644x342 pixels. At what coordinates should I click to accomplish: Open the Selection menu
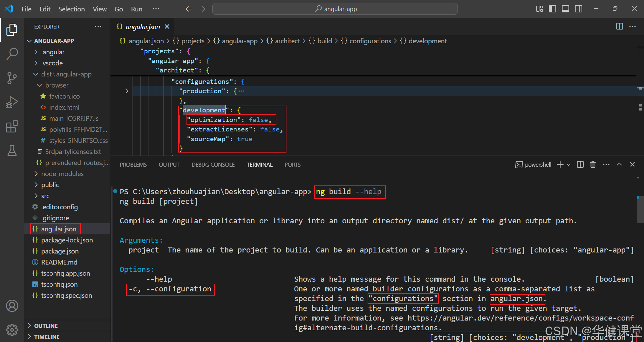pyautogui.click(x=71, y=9)
